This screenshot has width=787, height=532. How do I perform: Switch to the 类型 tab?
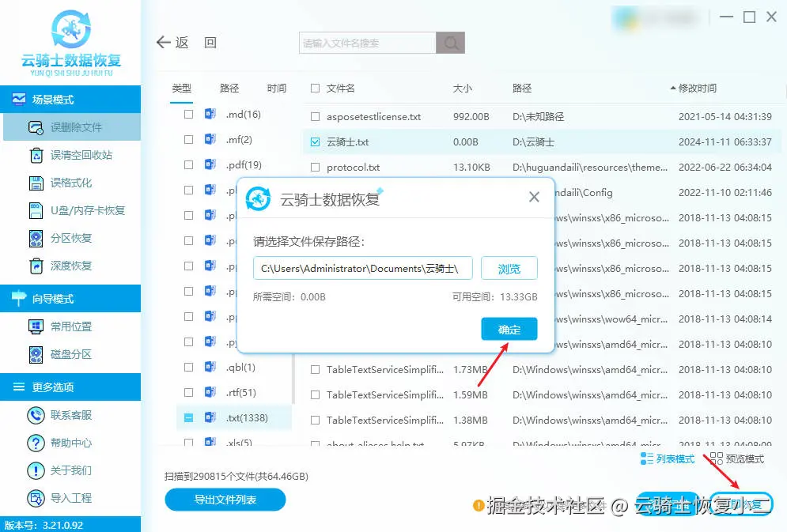[181, 89]
